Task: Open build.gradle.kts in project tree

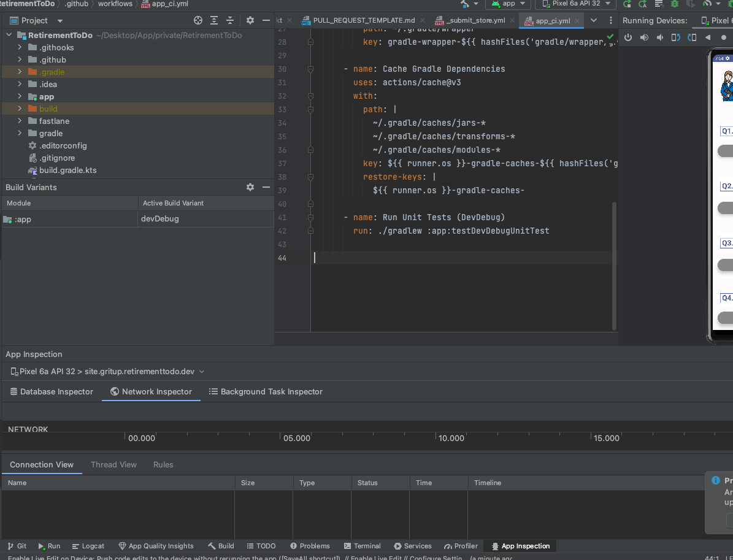Action: 67,170
